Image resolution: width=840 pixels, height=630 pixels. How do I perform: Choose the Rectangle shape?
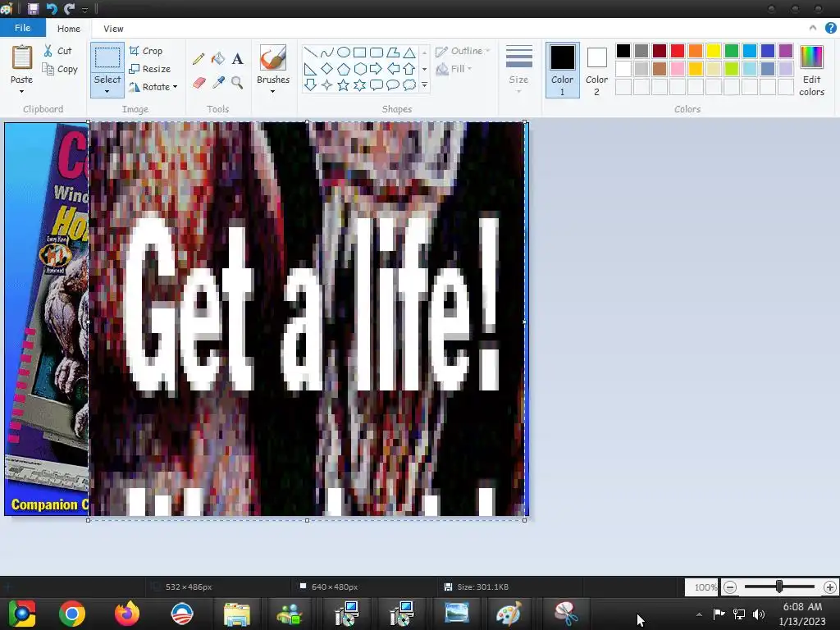coord(360,52)
